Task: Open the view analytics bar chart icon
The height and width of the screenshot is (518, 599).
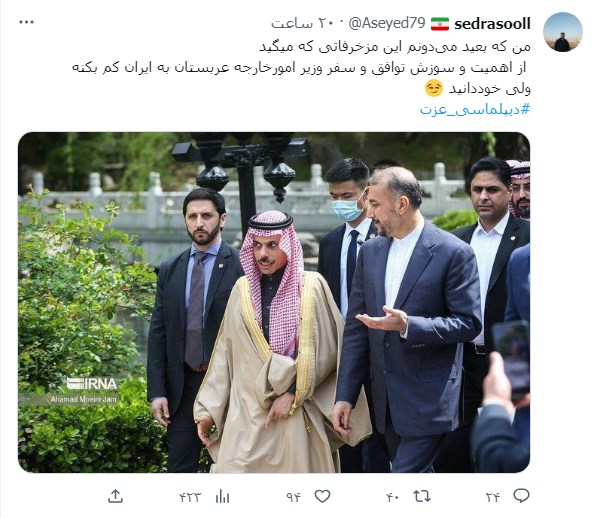Action: point(222,497)
